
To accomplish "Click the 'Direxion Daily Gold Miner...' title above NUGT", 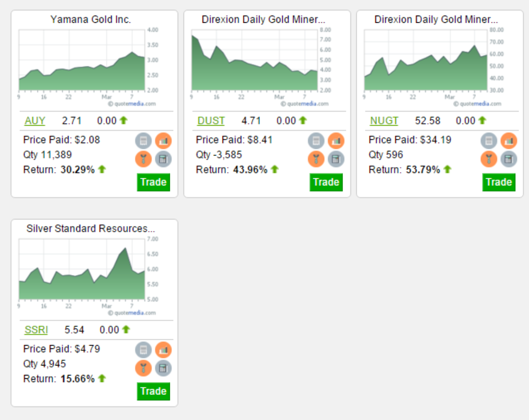I will [436, 19].
